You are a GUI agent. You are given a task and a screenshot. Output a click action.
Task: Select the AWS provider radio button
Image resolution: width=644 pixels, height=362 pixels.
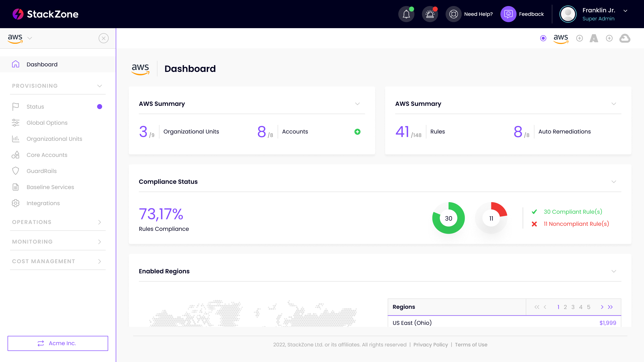[x=543, y=38]
